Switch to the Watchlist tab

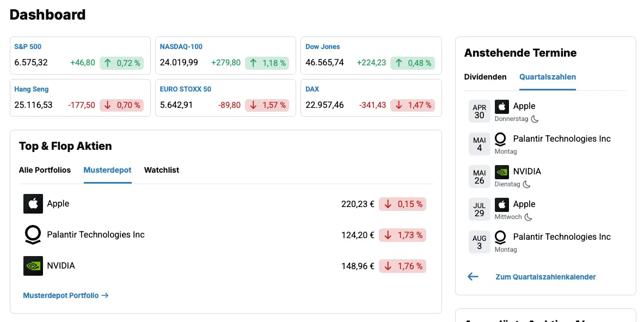coord(161,170)
